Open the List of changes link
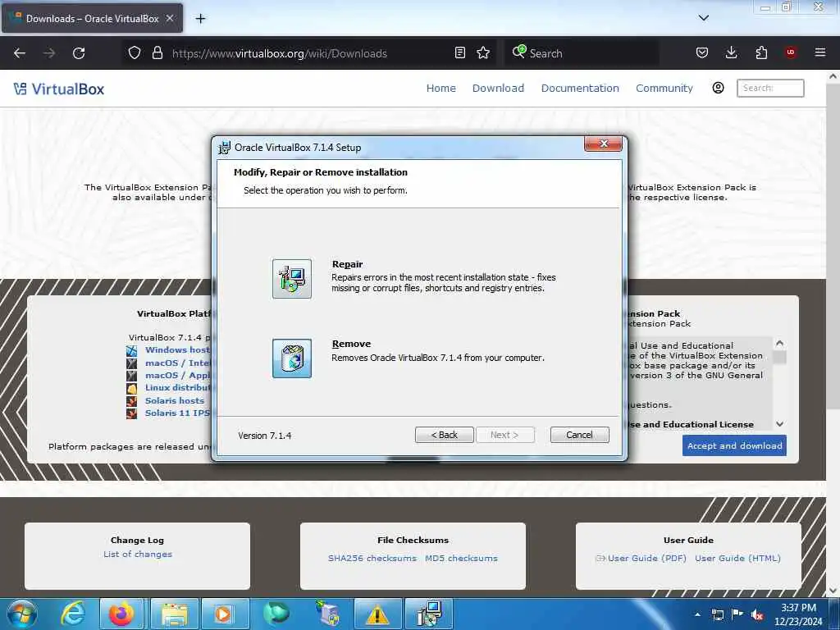840x630 pixels. (x=138, y=554)
